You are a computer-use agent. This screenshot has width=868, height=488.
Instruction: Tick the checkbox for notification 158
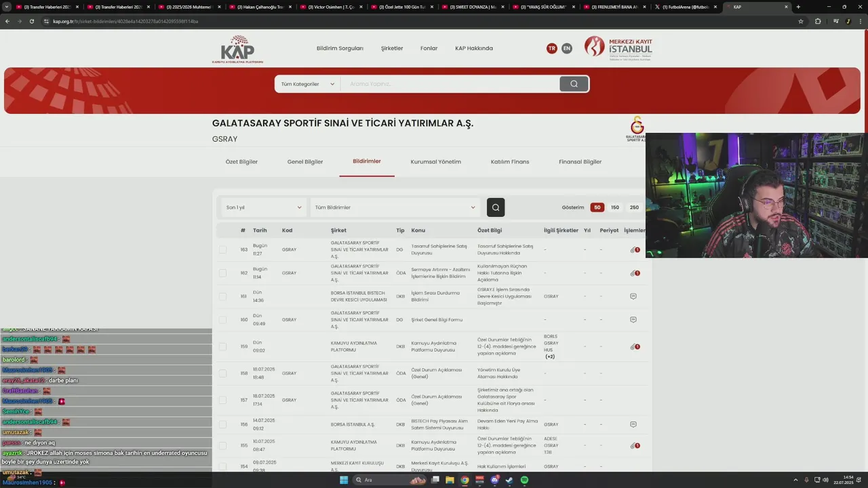(222, 373)
